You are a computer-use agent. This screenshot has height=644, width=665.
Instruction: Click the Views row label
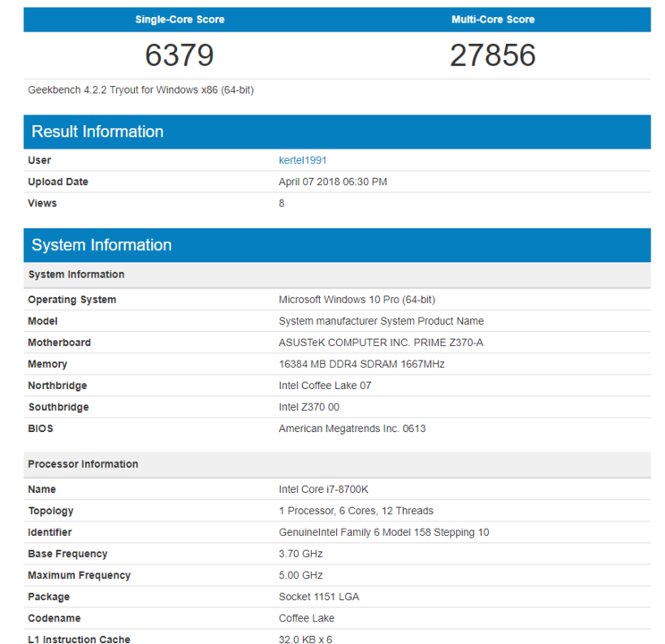[42, 203]
